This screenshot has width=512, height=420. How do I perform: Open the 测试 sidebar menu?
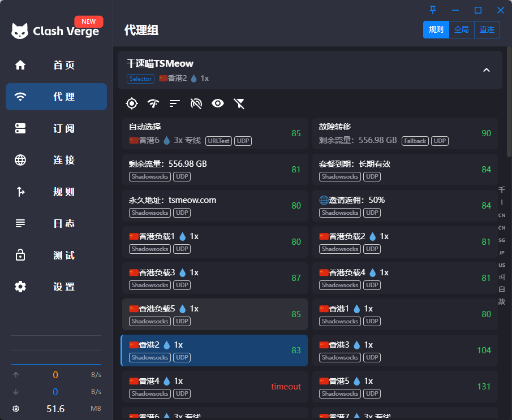56,255
